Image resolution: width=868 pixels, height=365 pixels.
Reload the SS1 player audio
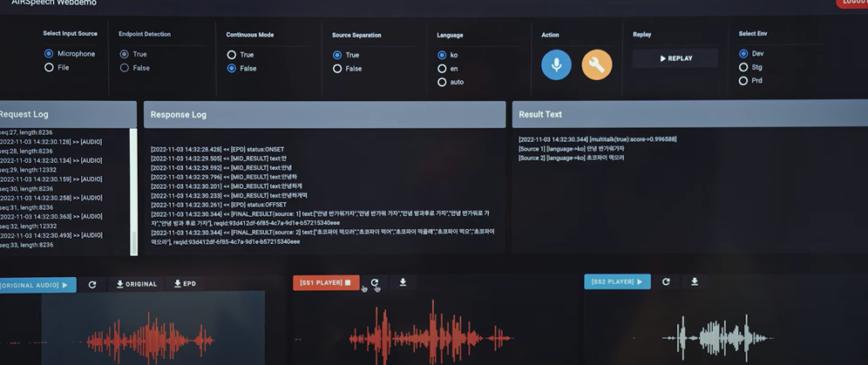pyautogui.click(x=375, y=282)
